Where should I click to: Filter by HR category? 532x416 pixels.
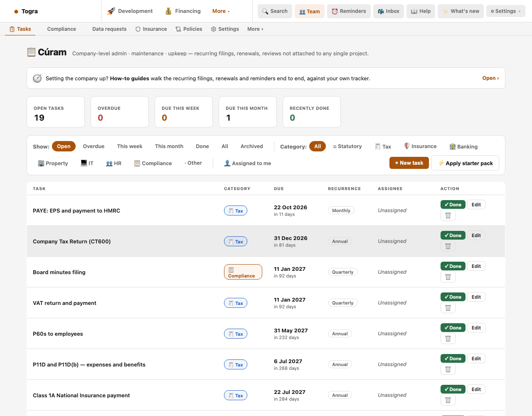click(114, 163)
